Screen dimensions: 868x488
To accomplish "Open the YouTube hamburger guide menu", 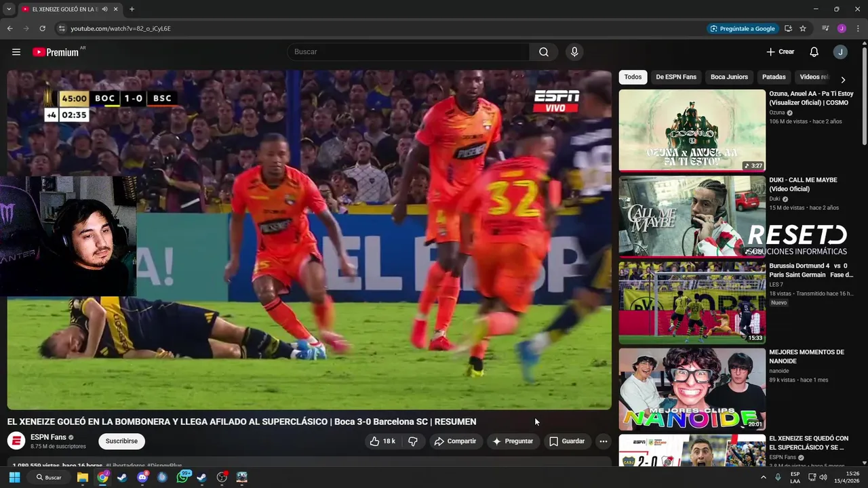I will point(16,52).
